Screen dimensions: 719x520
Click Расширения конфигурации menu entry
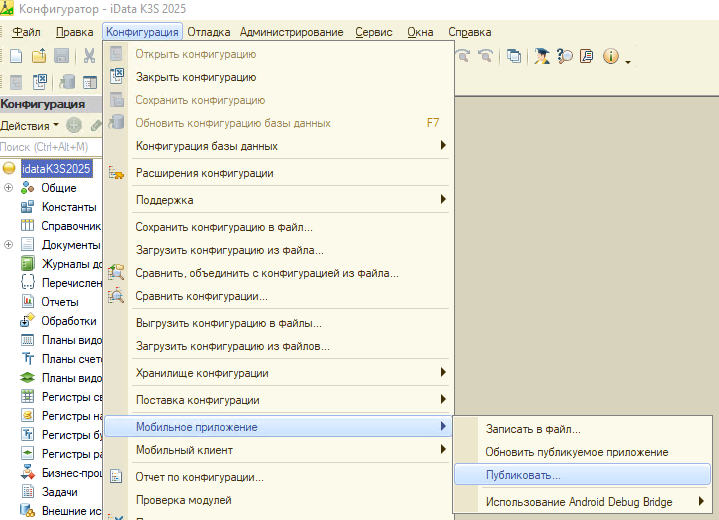click(x=204, y=173)
